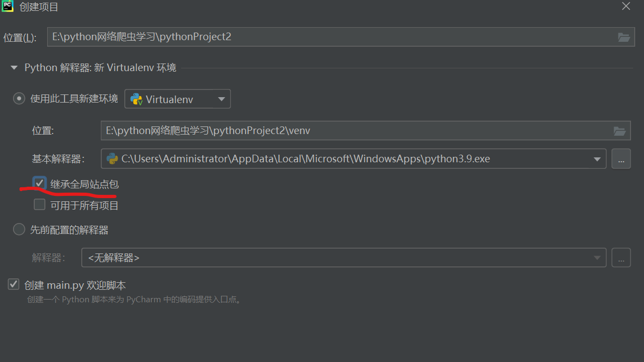This screenshot has width=644, height=362.
Task: Expand base interpreter dropdown arrow
Action: coord(597,159)
